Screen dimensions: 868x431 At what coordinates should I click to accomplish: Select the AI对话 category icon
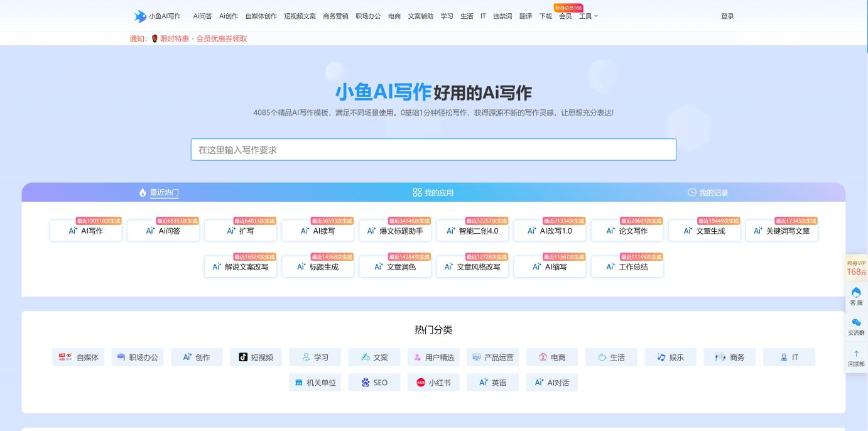point(540,383)
